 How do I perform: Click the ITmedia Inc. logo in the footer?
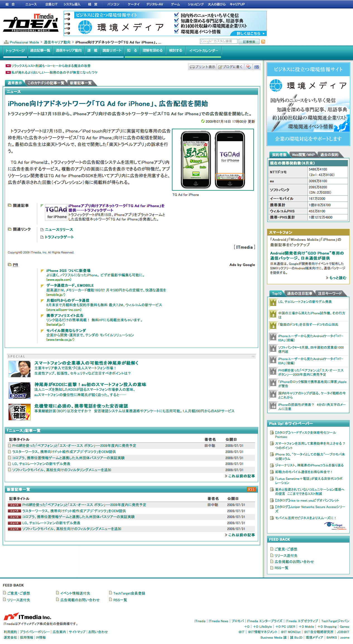click(27, 617)
